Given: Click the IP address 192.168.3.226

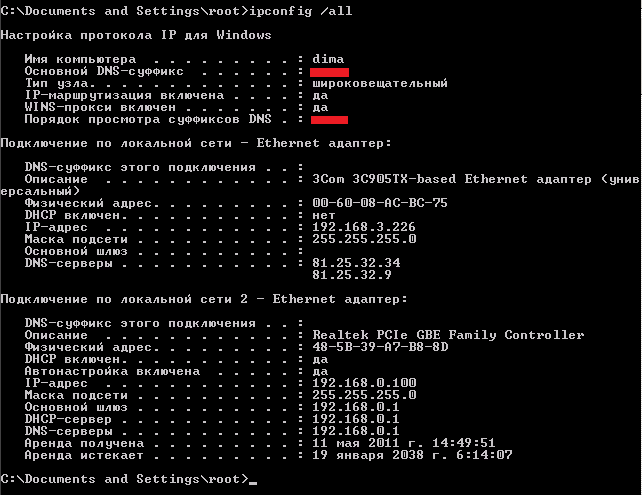Looking at the screenshot, I should (x=364, y=227).
